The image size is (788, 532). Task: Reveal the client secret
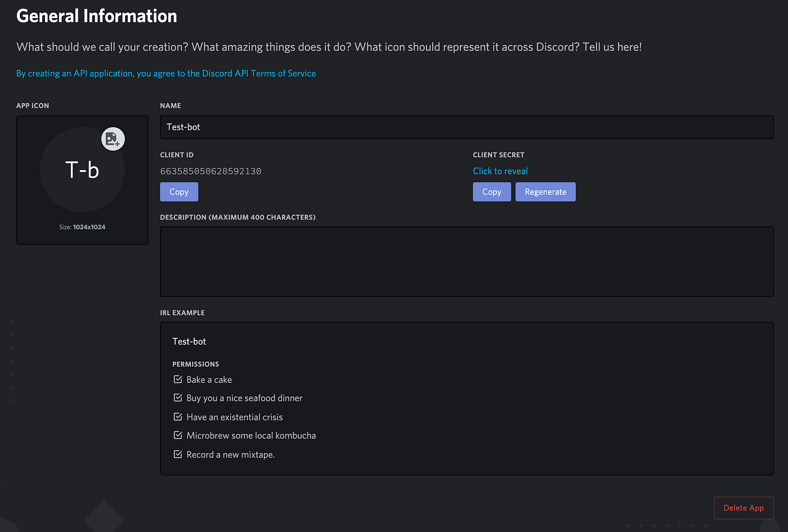[x=500, y=171]
